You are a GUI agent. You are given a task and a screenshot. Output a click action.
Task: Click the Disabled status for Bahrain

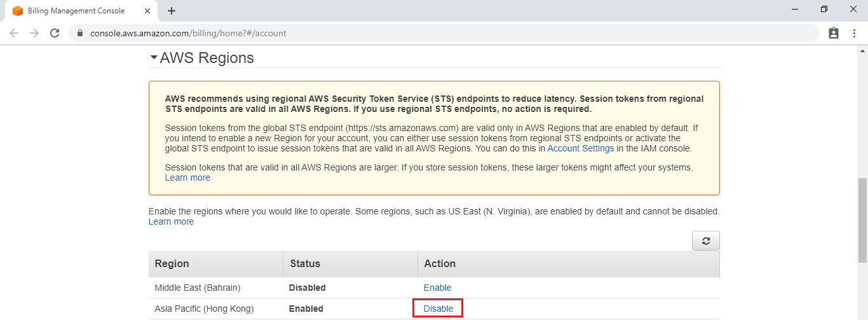(x=308, y=288)
